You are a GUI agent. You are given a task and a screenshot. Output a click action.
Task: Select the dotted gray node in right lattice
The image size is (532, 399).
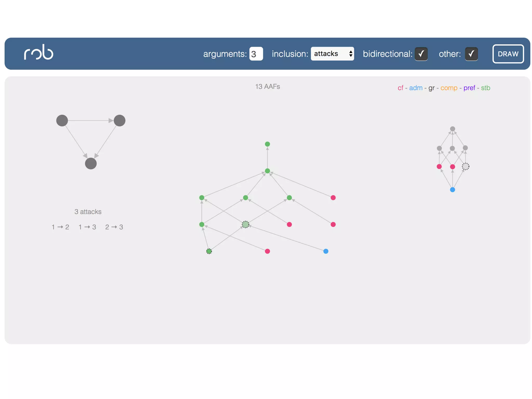click(x=465, y=167)
